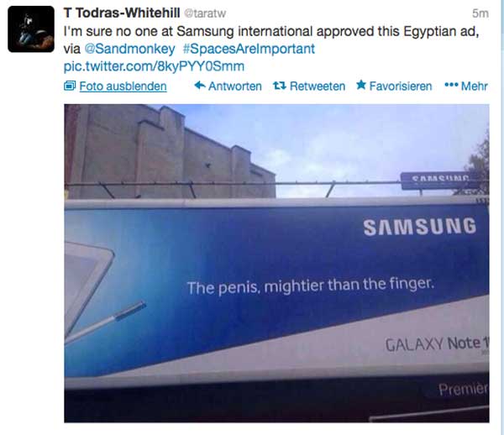Open the 5m tweet timestamp
The height and width of the screenshot is (435, 504).
click(x=480, y=13)
